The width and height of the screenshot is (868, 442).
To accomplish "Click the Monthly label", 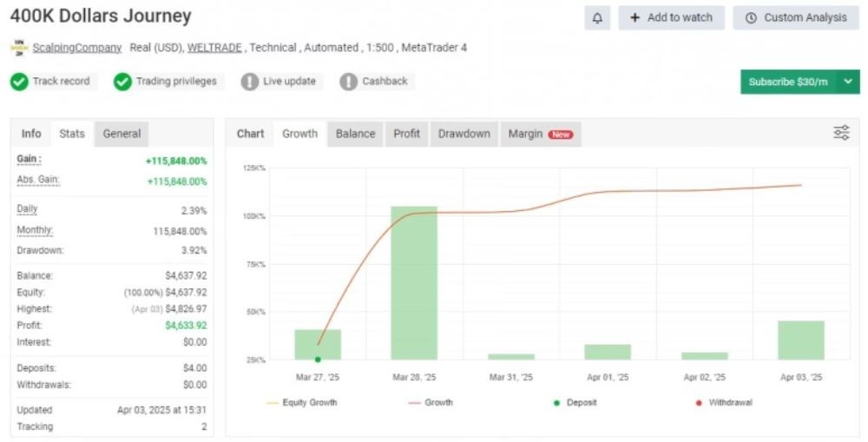I will [35, 230].
